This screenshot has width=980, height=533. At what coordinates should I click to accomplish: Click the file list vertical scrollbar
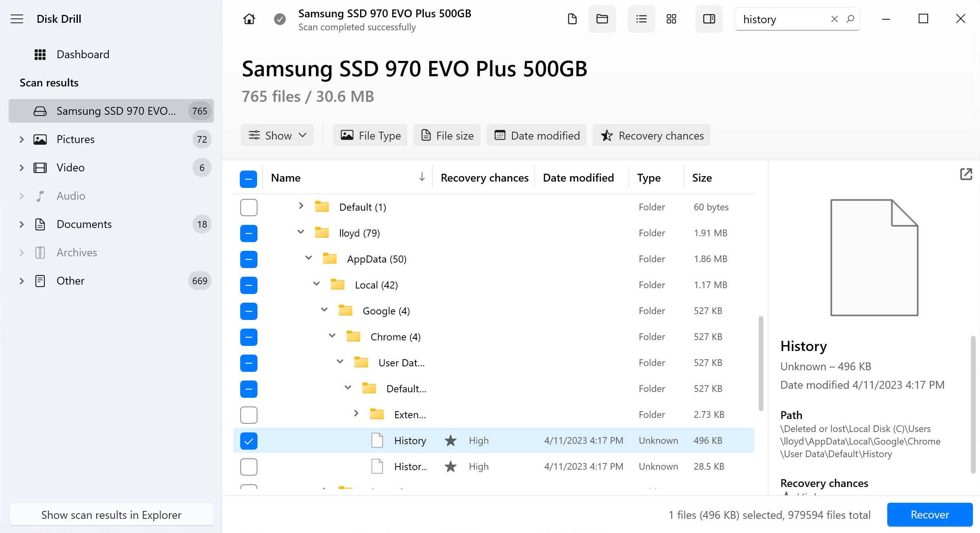coord(761,364)
